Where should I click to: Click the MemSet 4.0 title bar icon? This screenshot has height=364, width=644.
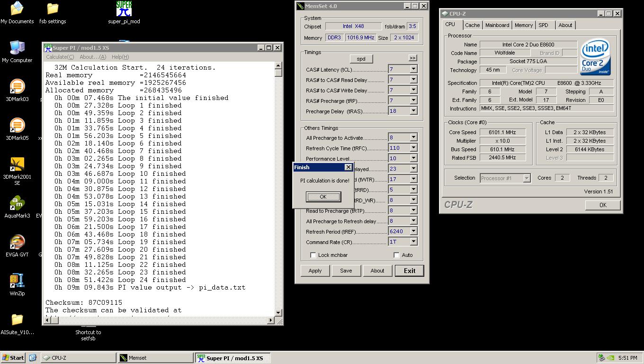pyautogui.click(x=300, y=6)
